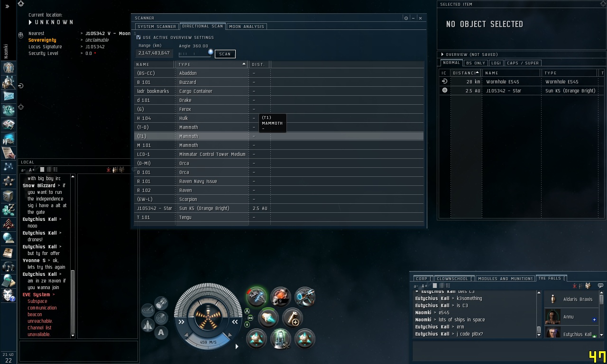Screen dimensions: 607x364
Task: Open the fitting icon below mail
Action: 9,110
